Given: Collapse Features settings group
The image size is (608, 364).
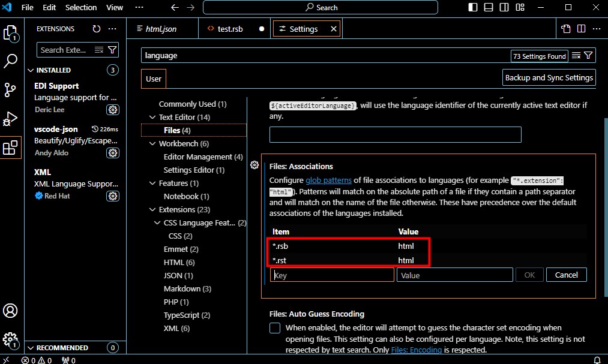Looking at the screenshot, I should (x=152, y=183).
